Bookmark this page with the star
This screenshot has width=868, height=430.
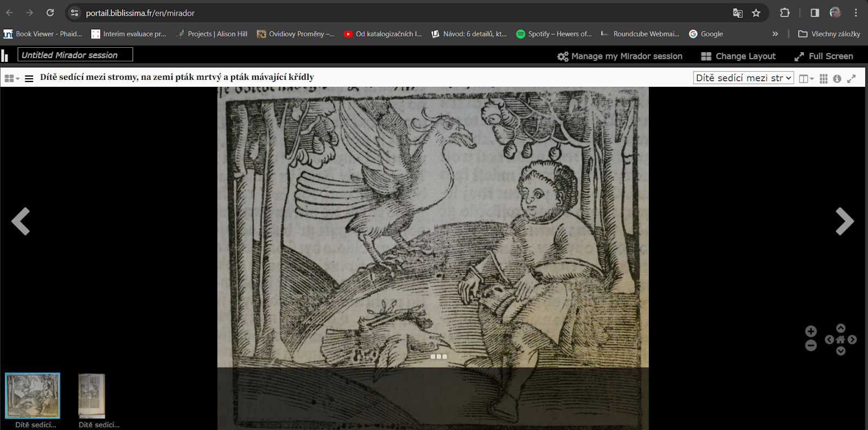click(756, 13)
